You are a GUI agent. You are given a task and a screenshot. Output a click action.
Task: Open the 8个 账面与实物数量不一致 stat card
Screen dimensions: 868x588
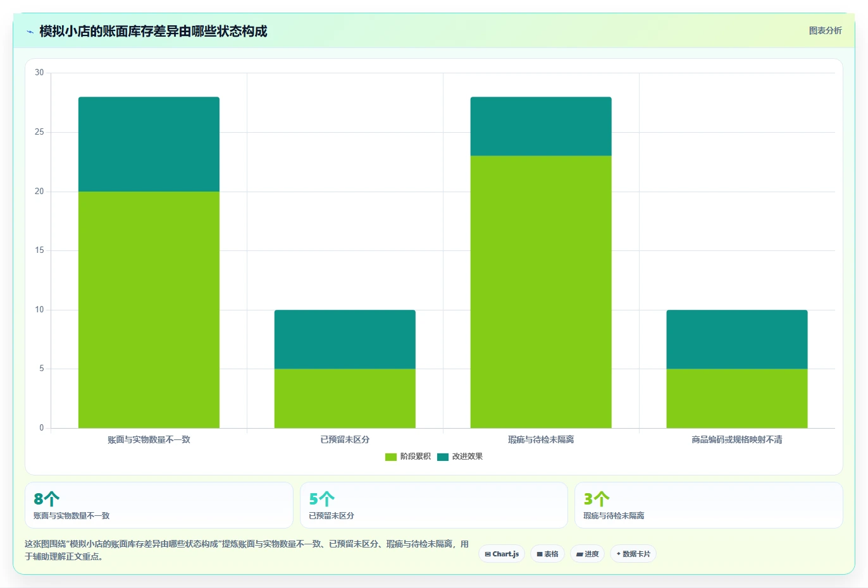click(159, 505)
